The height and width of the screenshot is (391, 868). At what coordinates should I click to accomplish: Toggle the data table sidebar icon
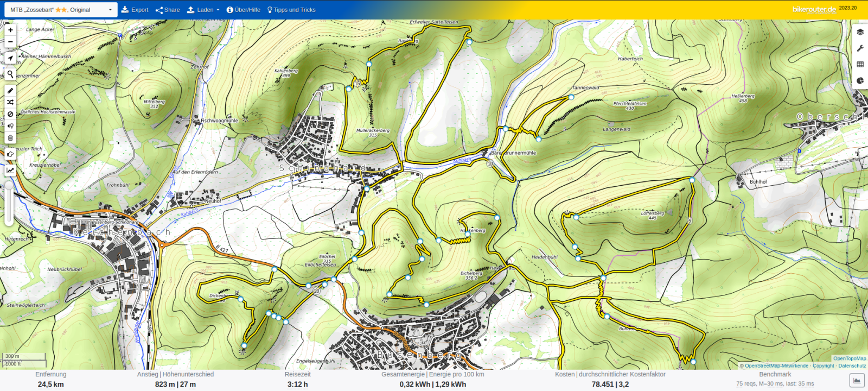(x=860, y=64)
